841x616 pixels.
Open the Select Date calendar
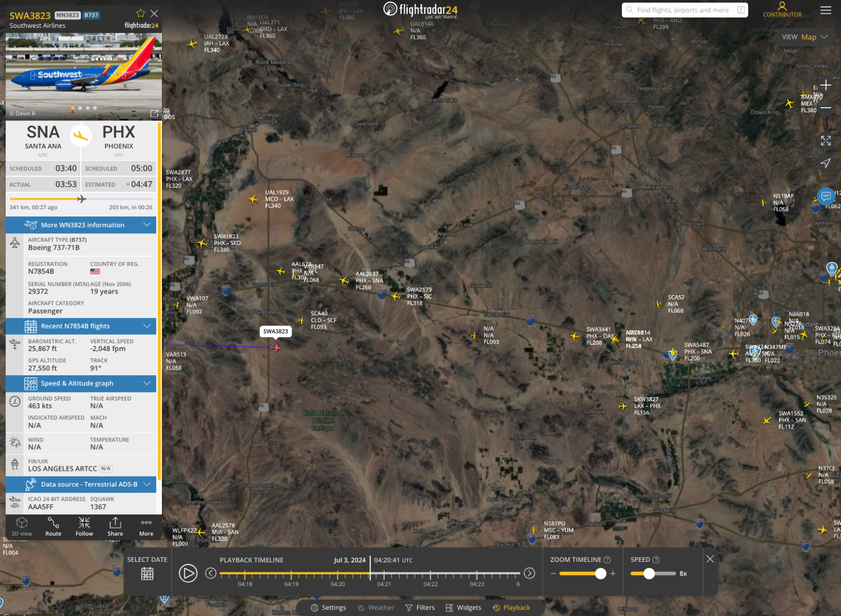[x=147, y=573]
